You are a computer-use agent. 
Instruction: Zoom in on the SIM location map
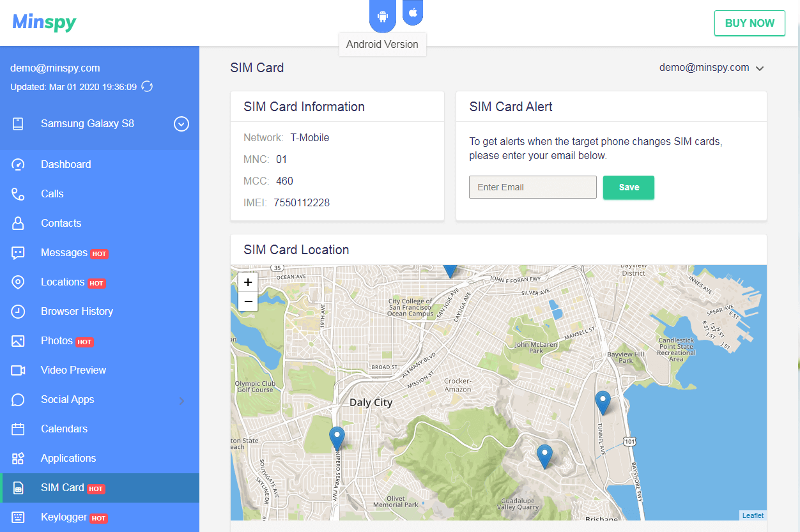click(248, 282)
